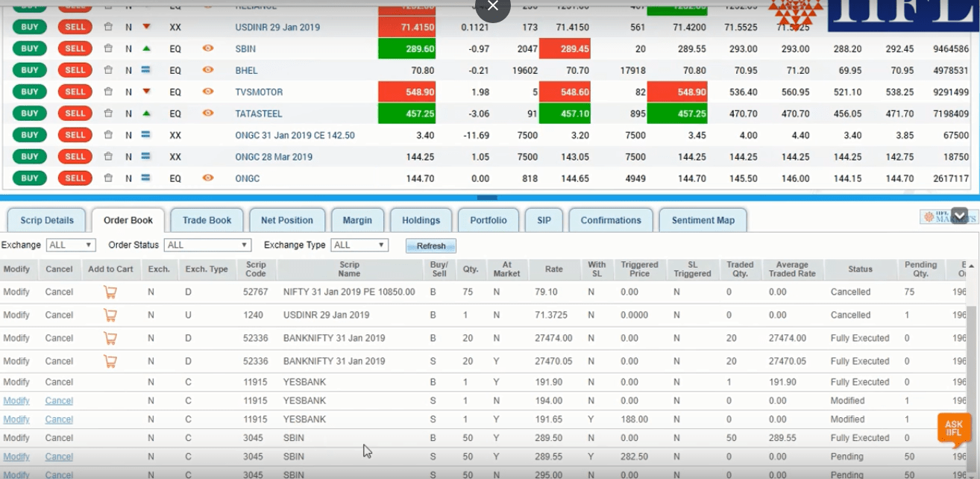Open the Exchange dropdown

71,245
